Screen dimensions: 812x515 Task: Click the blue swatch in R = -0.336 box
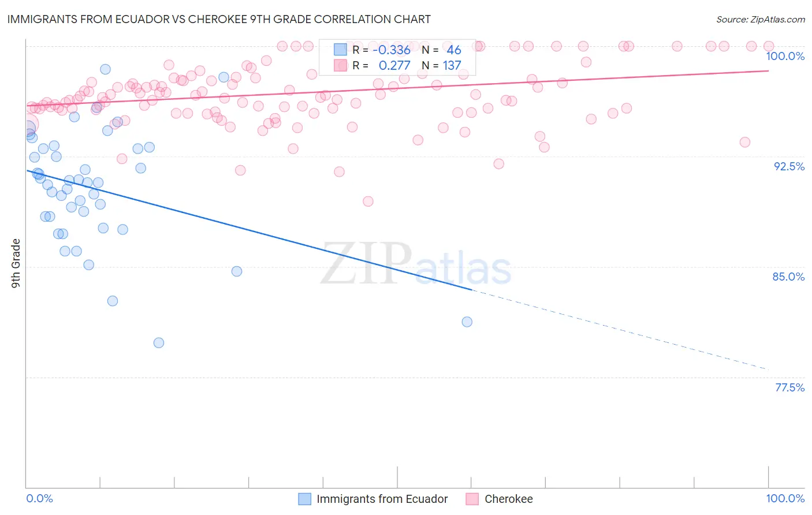coord(340,50)
